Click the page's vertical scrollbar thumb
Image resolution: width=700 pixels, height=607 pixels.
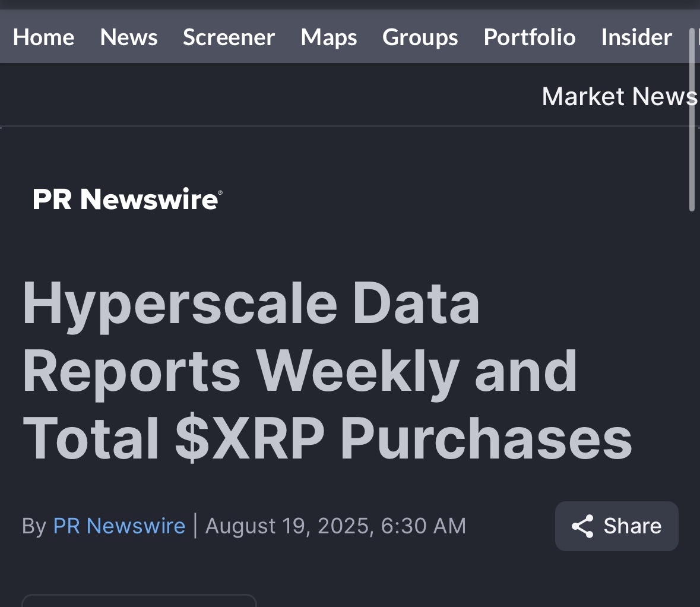pos(692,120)
